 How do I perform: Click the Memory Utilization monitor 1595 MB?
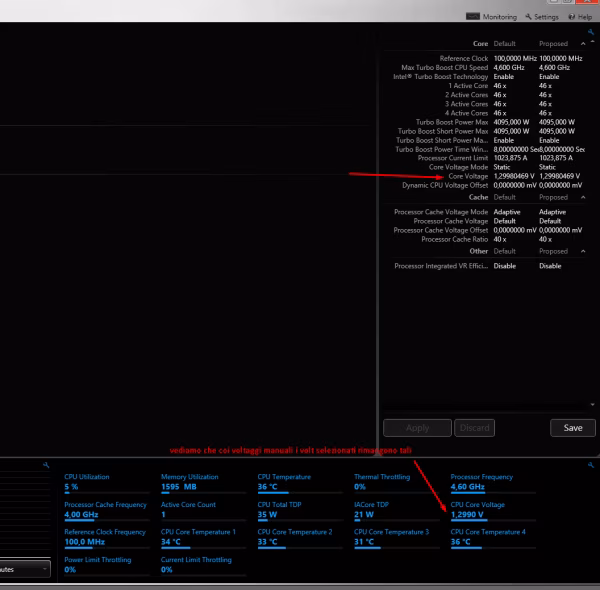click(x=203, y=483)
